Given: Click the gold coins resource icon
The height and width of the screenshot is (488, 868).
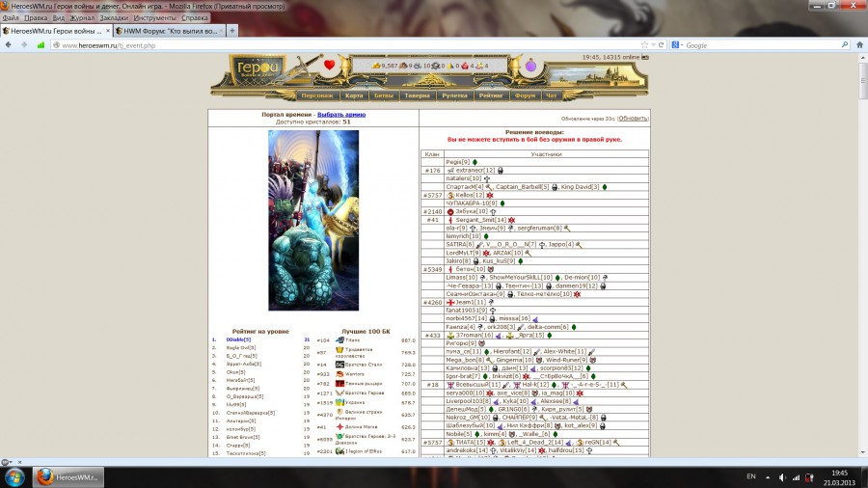Looking at the screenshot, I should click(x=376, y=66).
